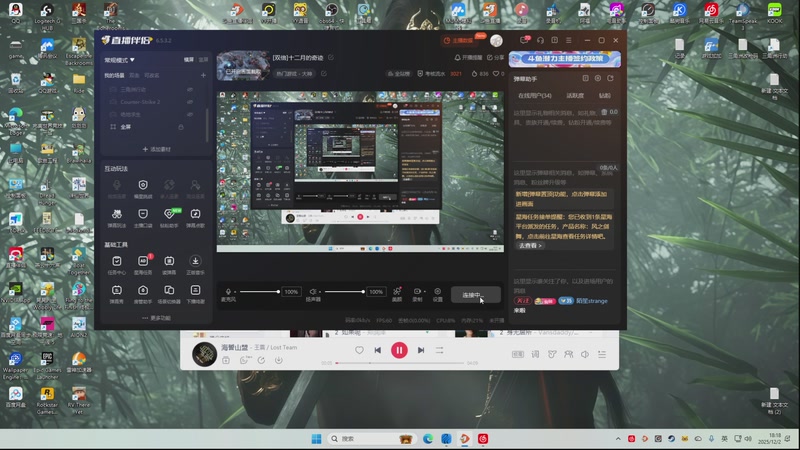Expand the 常规模式 mode dropdown
This screenshot has height=450, width=800.
(120, 60)
